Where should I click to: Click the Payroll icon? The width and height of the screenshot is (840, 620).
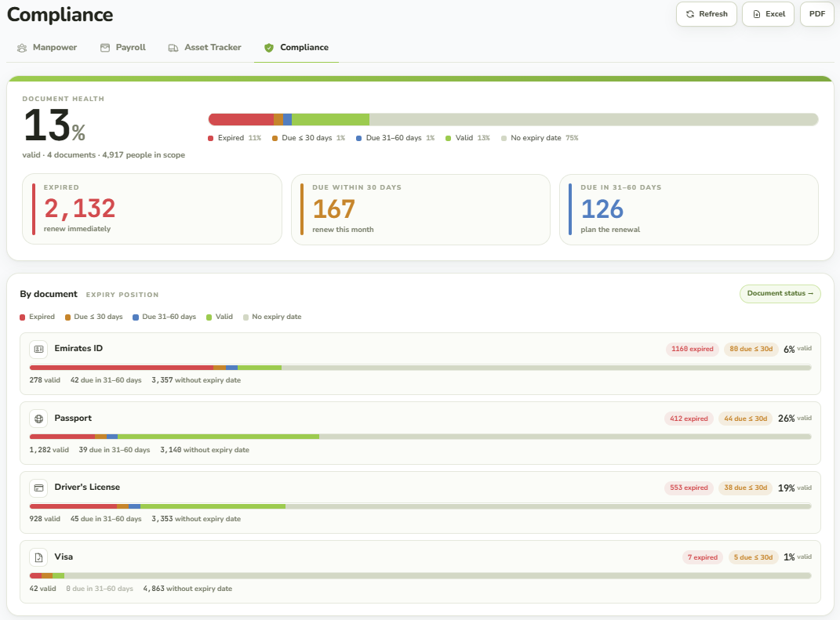[x=105, y=48]
